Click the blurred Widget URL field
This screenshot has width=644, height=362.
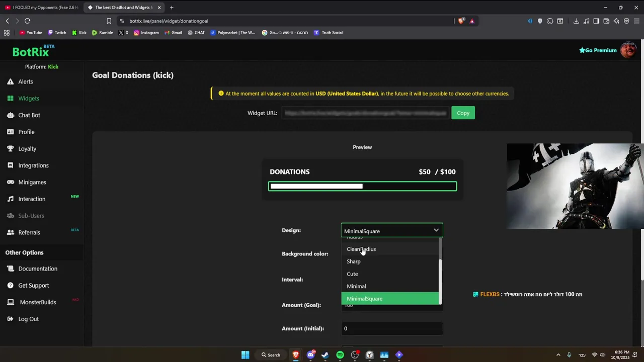coord(365,113)
